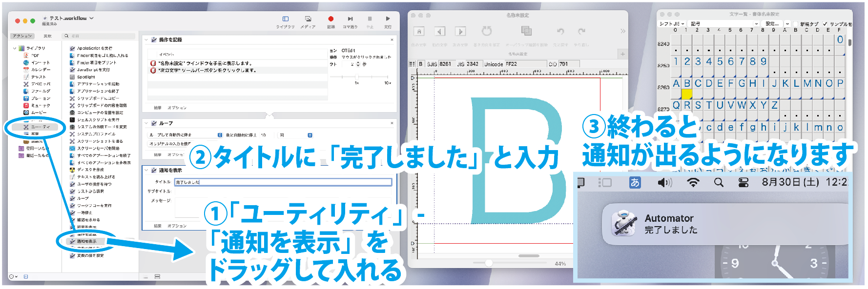
Task: Select the ムービー category in the library
Action: pos(35,113)
